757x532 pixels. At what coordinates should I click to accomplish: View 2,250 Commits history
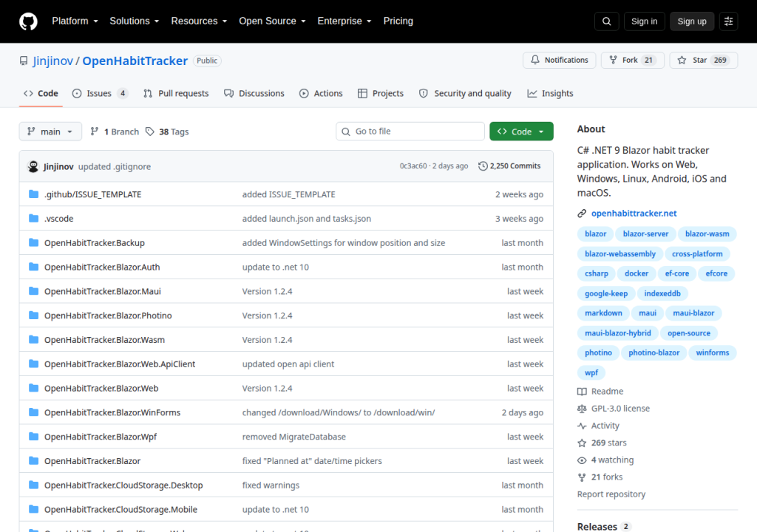[509, 166]
